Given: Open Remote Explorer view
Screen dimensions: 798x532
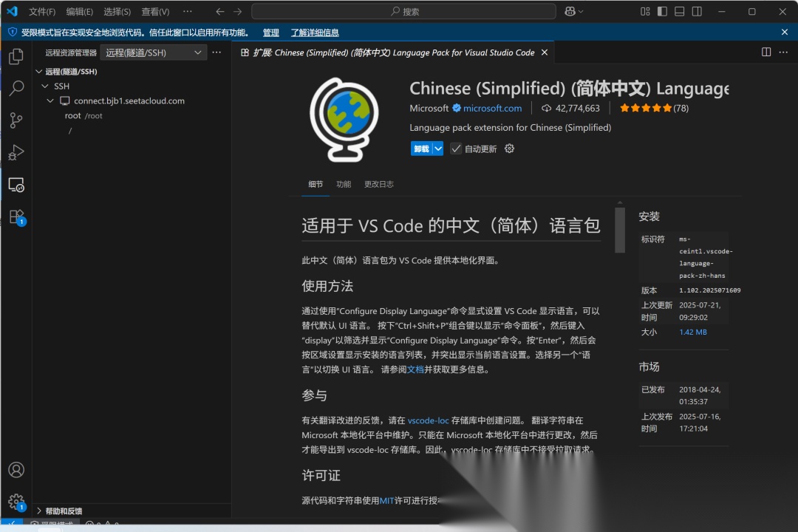Looking at the screenshot, I should click(16, 185).
